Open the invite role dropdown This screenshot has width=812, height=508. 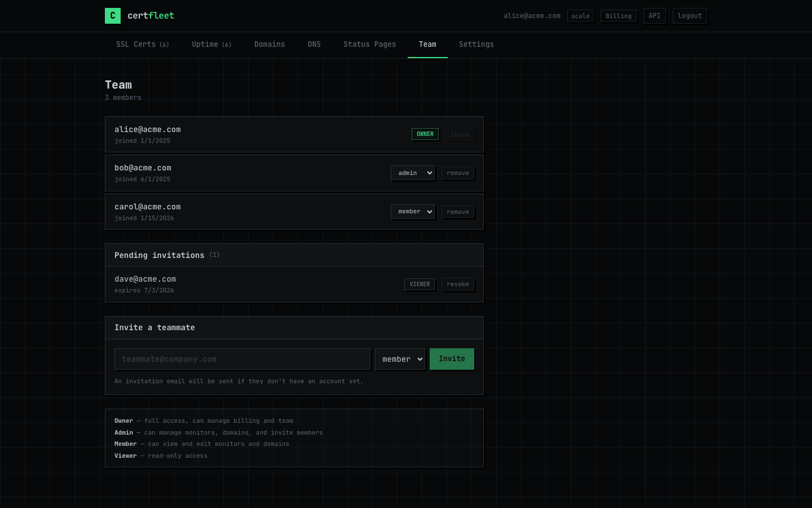coord(400,359)
